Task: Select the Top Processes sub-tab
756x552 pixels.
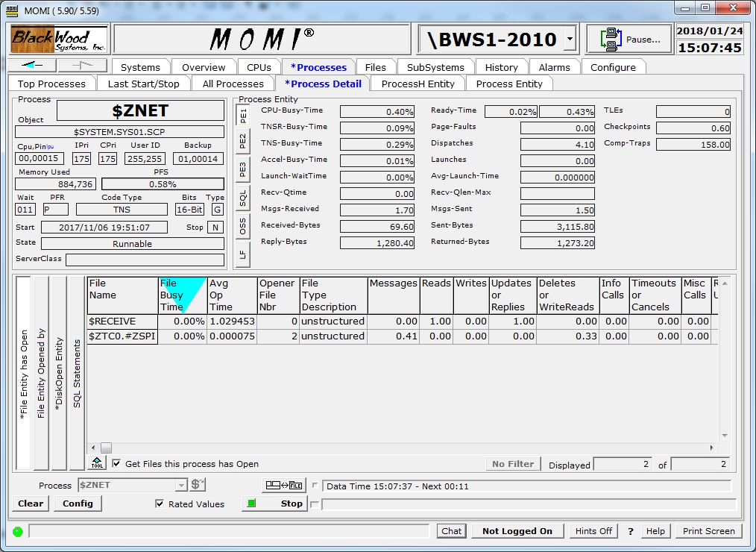Action: (51, 84)
